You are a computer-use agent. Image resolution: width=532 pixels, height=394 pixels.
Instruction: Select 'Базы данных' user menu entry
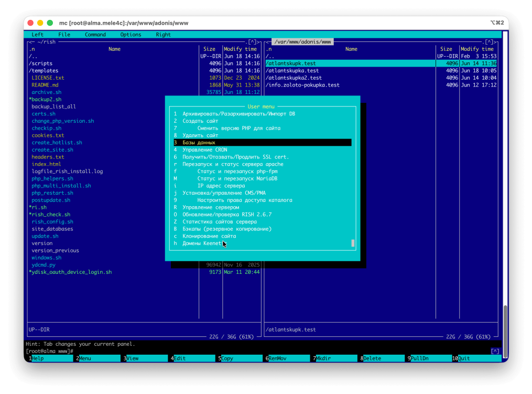[262, 143]
